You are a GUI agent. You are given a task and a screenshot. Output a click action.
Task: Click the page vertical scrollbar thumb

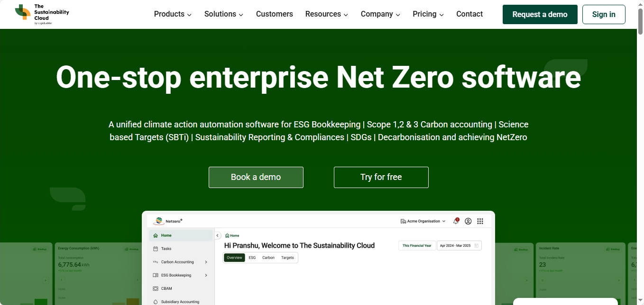640,21
